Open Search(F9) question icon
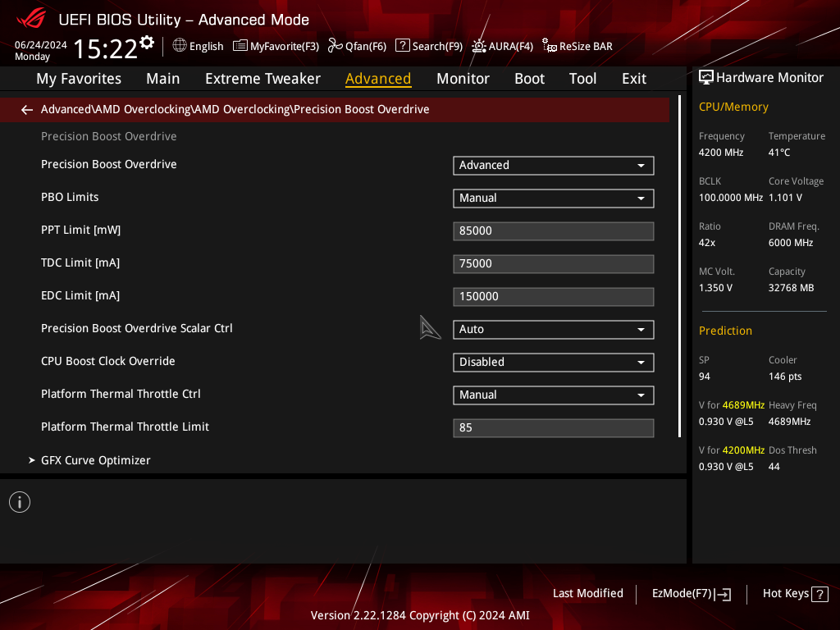This screenshot has height=630, width=840. (402, 46)
